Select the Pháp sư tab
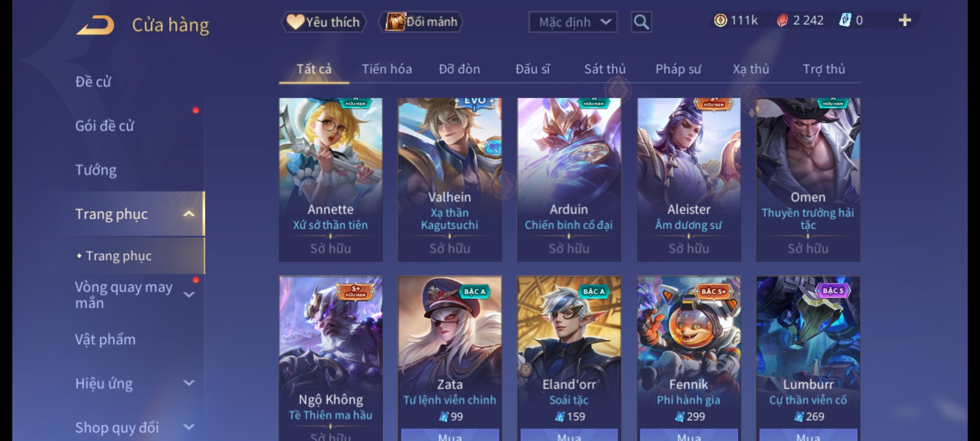The width and height of the screenshot is (980, 441). coord(678,69)
